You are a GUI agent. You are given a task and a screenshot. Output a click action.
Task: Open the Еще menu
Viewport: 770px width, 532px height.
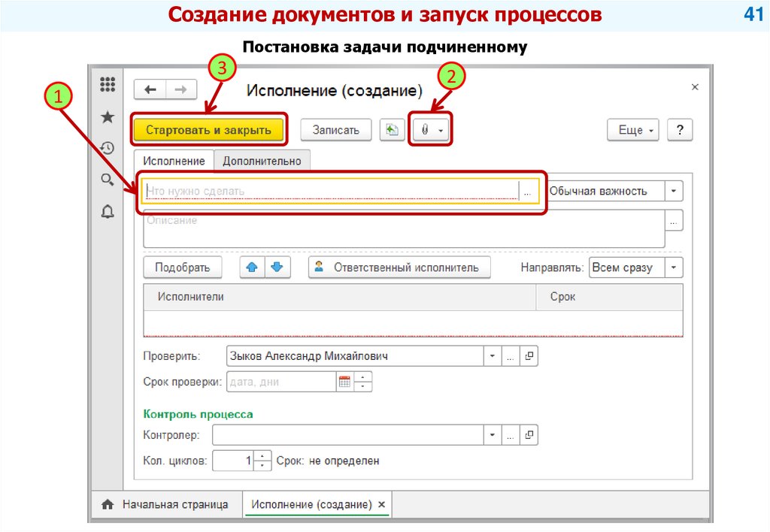[633, 130]
